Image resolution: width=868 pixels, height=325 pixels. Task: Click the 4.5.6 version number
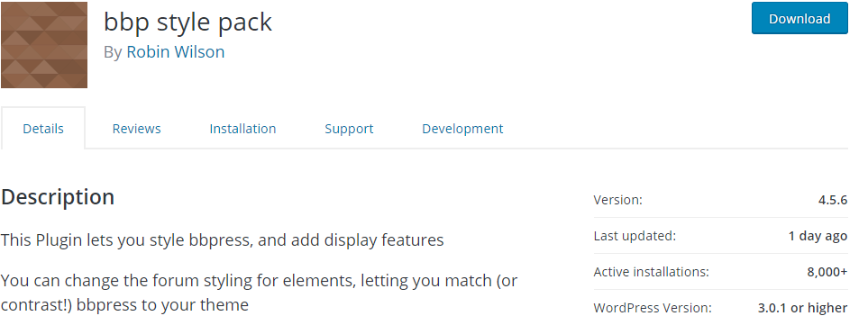pos(833,200)
